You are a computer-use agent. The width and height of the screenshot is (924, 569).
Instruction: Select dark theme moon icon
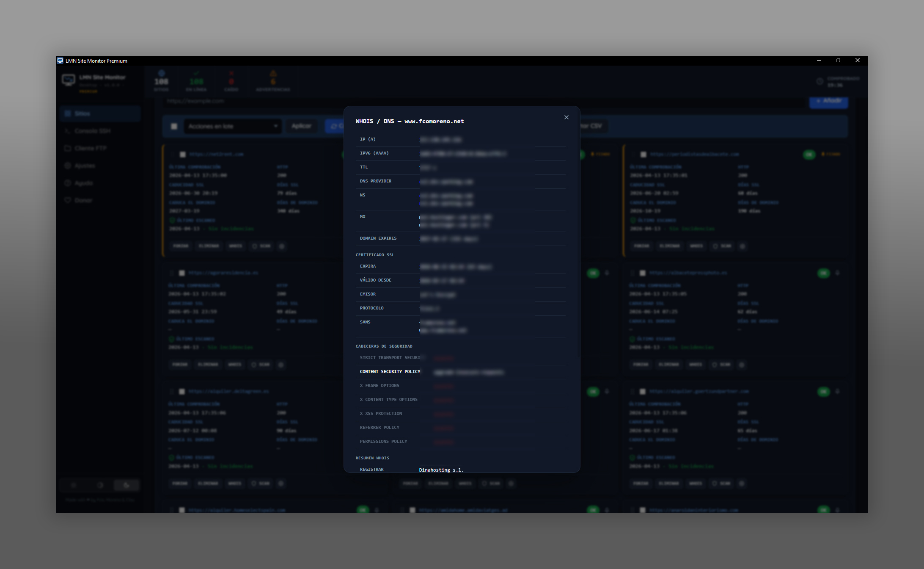[126, 485]
